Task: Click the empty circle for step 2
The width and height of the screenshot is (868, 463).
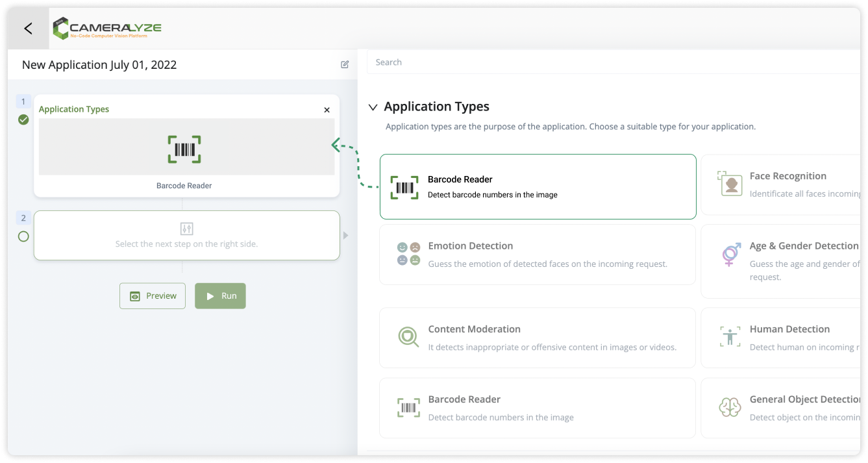Action: point(23,236)
